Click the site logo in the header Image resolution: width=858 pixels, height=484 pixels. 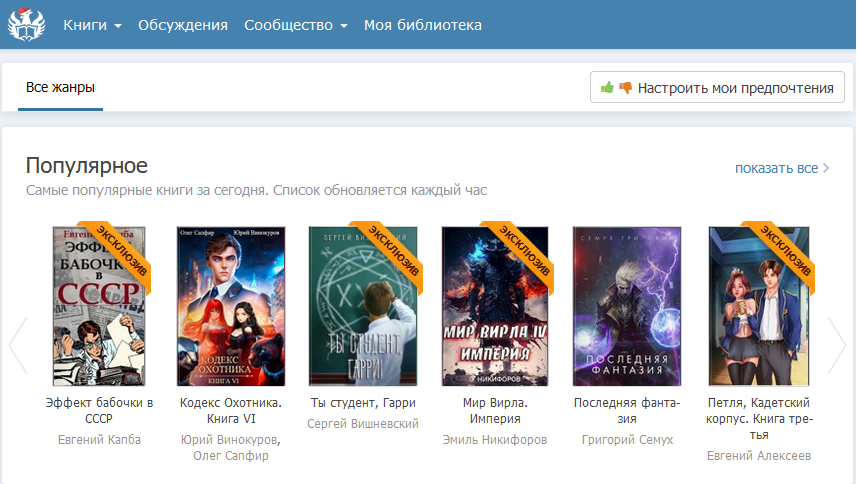click(x=26, y=24)
